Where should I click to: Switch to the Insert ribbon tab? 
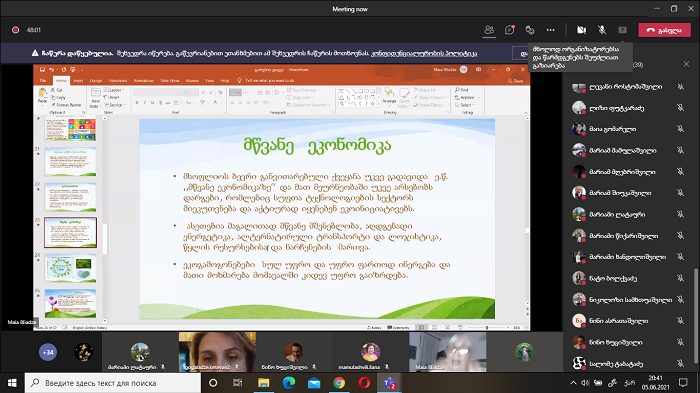78,81
